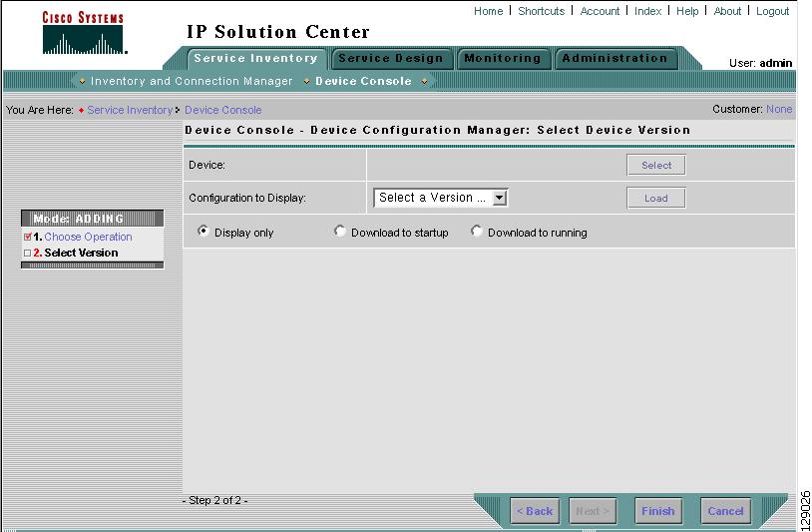Viewport: 812px width, 532px height.
Task: Open the Account link
Action: [600, 11]
